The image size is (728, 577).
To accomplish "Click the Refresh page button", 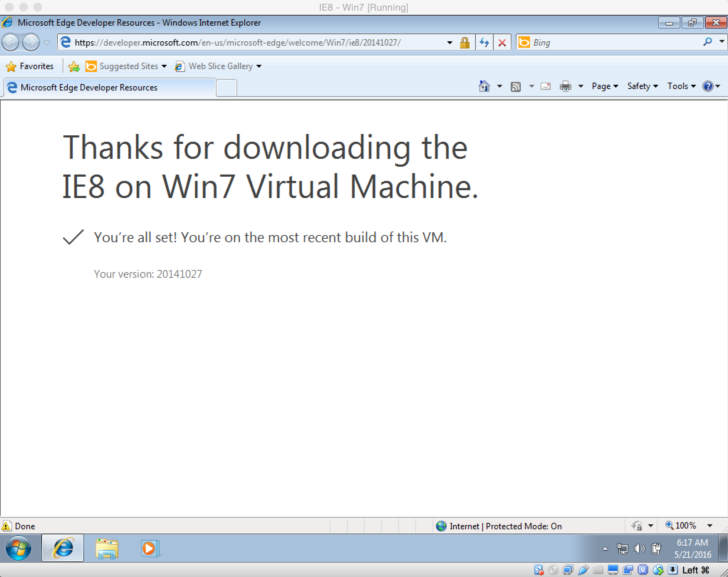I will [x=484, y=43].
